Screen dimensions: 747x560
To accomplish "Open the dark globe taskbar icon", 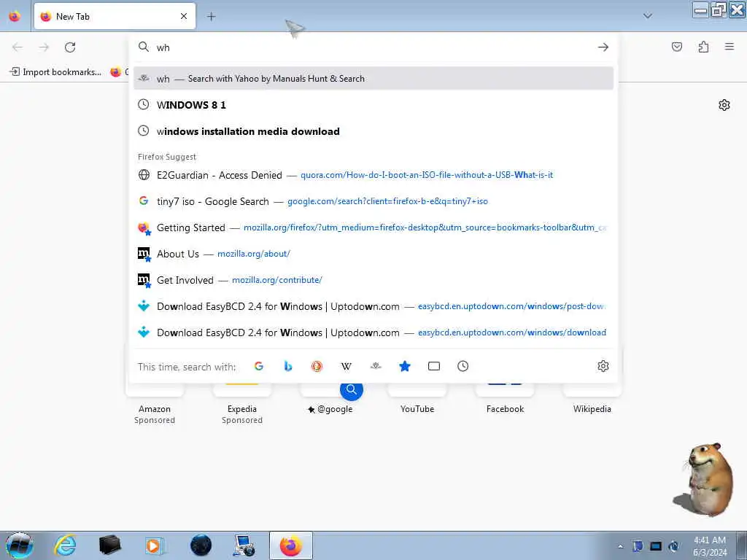I will coord(201,545).
